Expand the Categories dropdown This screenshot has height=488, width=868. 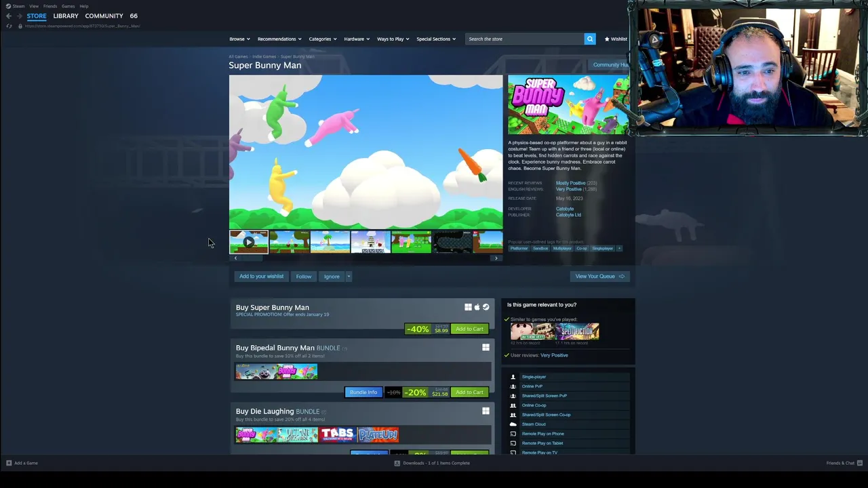pos(323,39)
